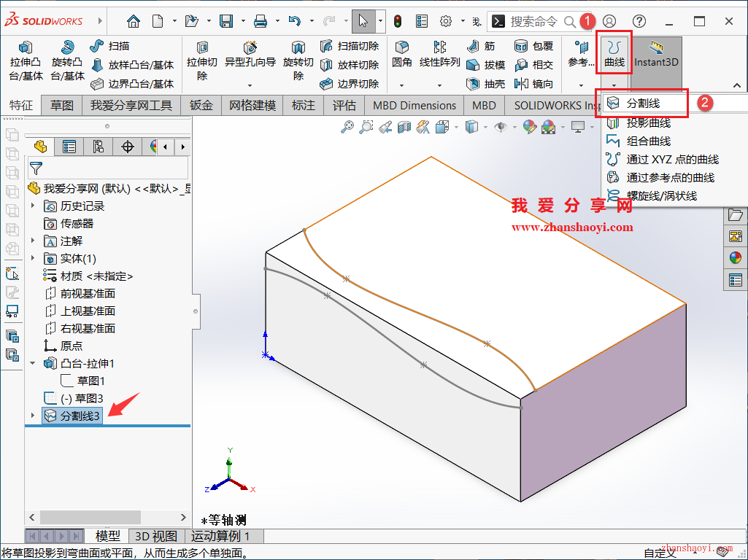Select the Mirror (镜向) feature
This screenshot has width=748, height=560.
click(533, 84)
